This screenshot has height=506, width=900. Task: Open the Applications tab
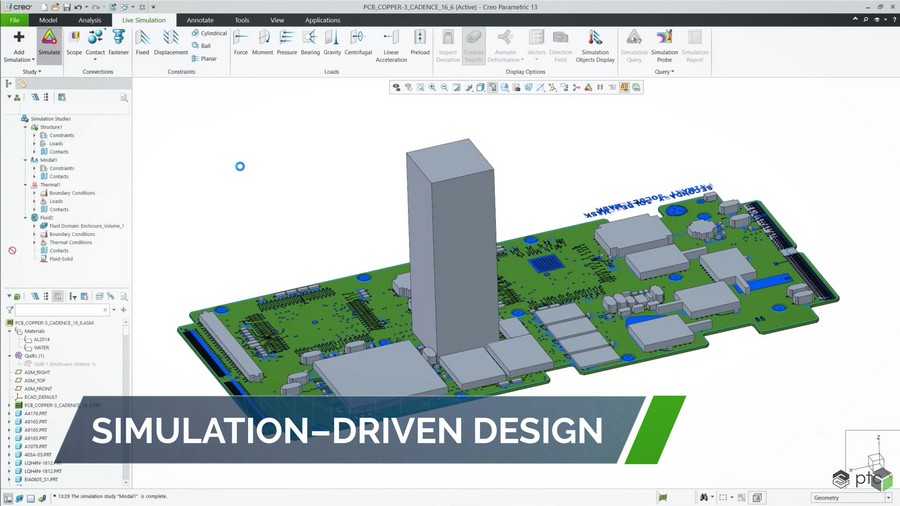pos(323,20)
